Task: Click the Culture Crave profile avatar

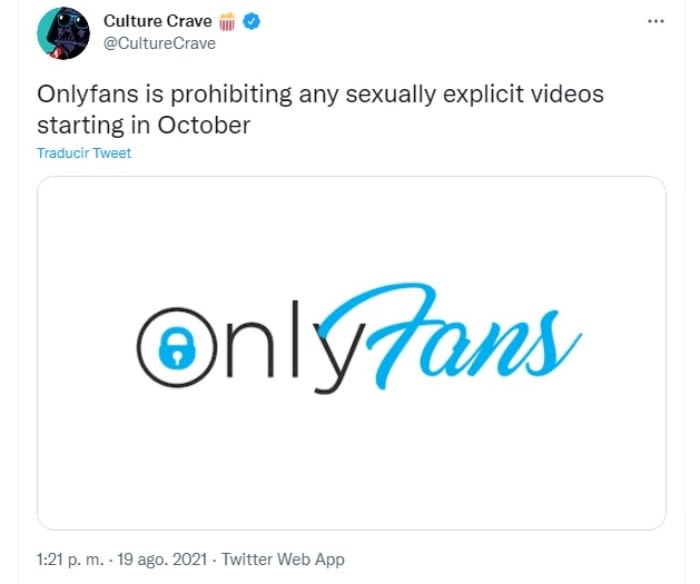Action: pyautogui.click(x=63, y=33)
